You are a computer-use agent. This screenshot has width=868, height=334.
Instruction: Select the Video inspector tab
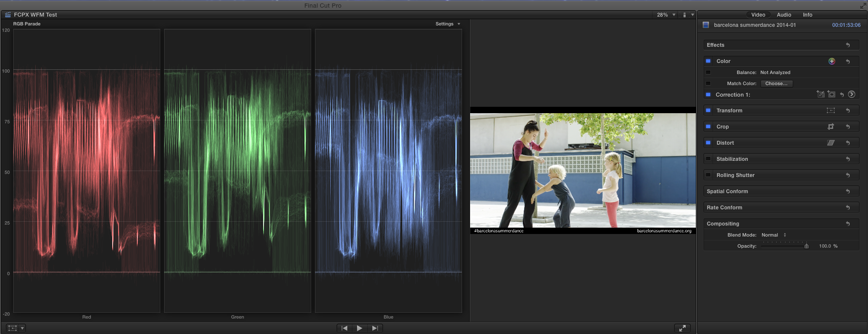(x=758, y=15)
